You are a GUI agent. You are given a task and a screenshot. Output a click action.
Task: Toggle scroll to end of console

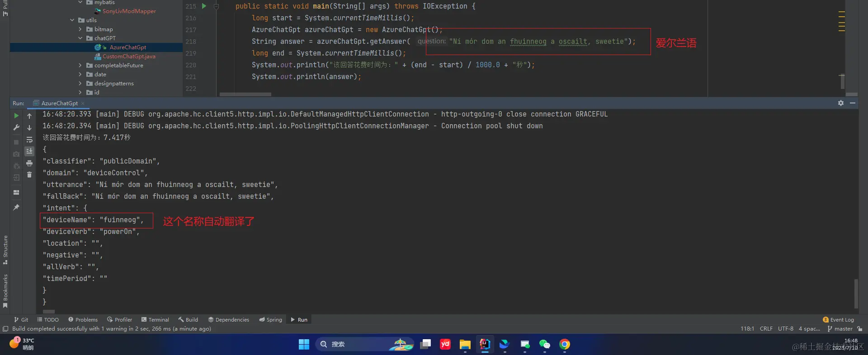coord(29,151)
